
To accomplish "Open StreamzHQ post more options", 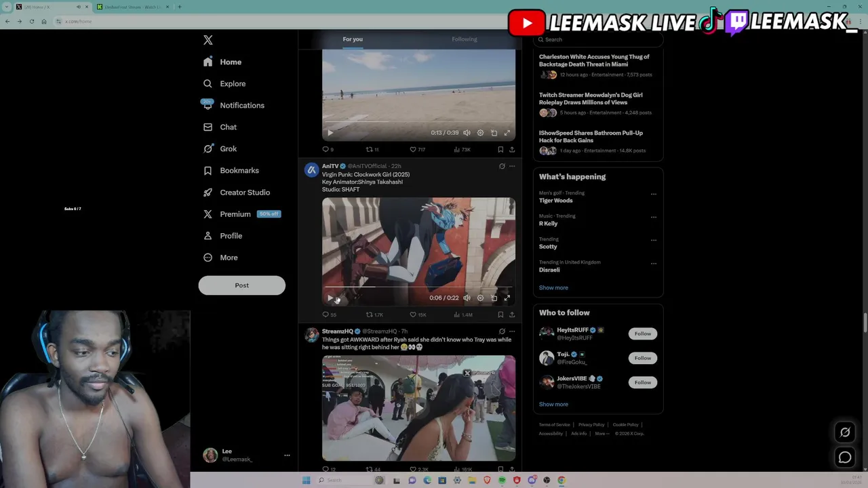I will click(x=512, y=331).
